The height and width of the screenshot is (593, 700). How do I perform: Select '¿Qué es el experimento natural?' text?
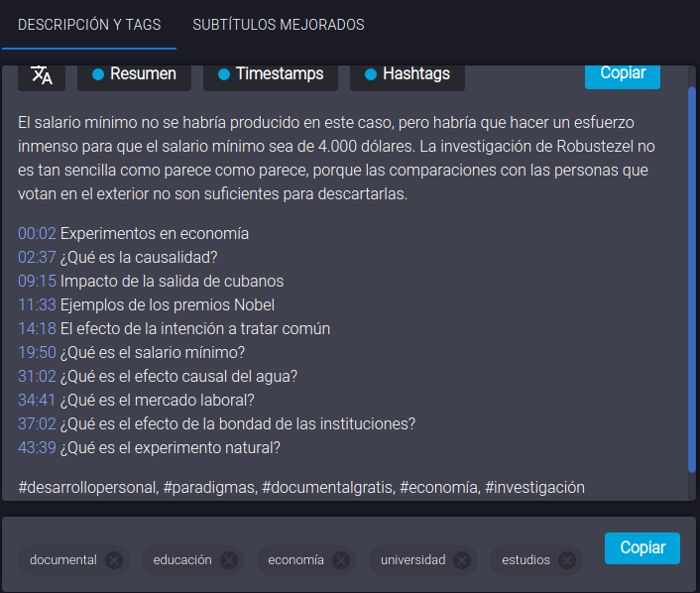(x=171, y=447)
